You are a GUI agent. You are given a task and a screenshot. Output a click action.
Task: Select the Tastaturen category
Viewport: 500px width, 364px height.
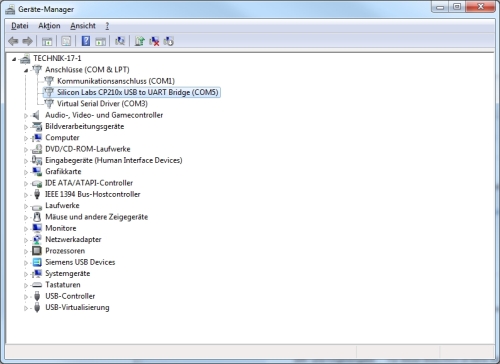(63, 285)
